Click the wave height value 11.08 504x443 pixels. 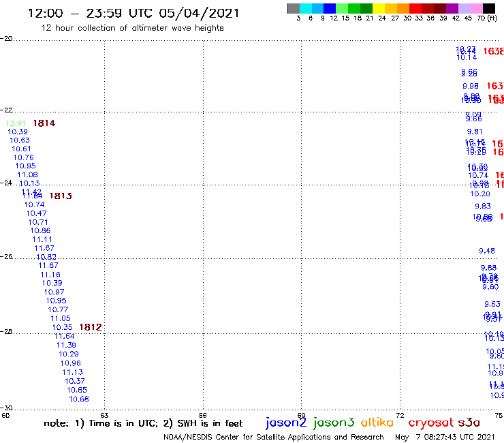point(28,174)
